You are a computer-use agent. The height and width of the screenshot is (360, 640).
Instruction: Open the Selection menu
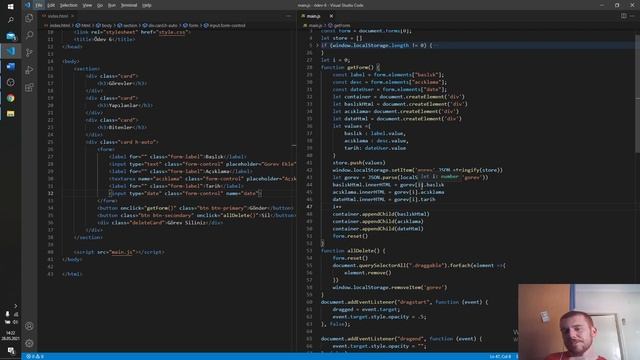click(x=69, y=5)
